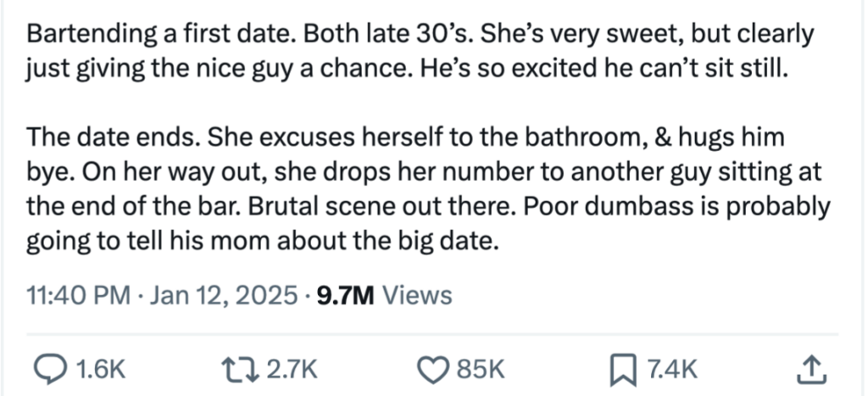Repost using the retweet arrows icon
Screen dimensions: 868x396
240,370
